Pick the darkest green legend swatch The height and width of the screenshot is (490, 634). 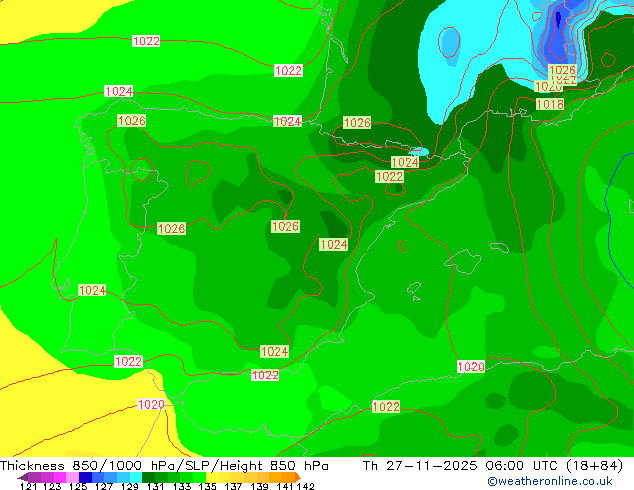148,477
